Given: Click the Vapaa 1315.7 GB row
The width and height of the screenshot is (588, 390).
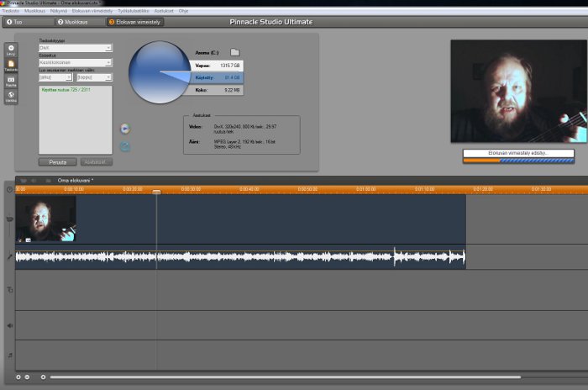Looking at the screenshot, I should [x=217, y=66].
